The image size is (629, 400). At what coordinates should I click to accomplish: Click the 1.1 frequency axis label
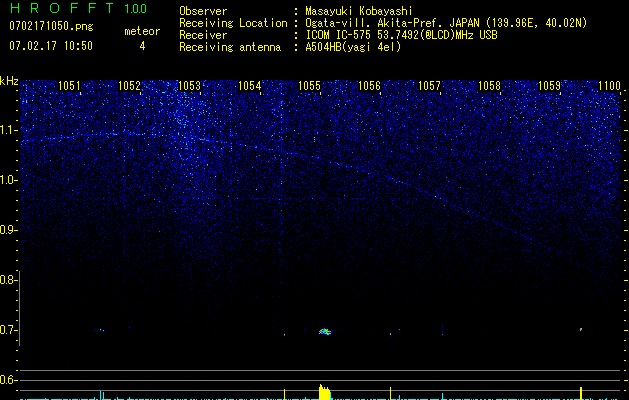pos(8,130)
